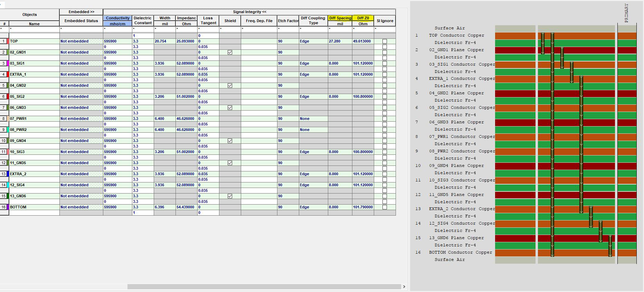Select the Diff Z0 value 49.613000
The image size is (644, 292).
pyautogui.click(x=363, y=41)
